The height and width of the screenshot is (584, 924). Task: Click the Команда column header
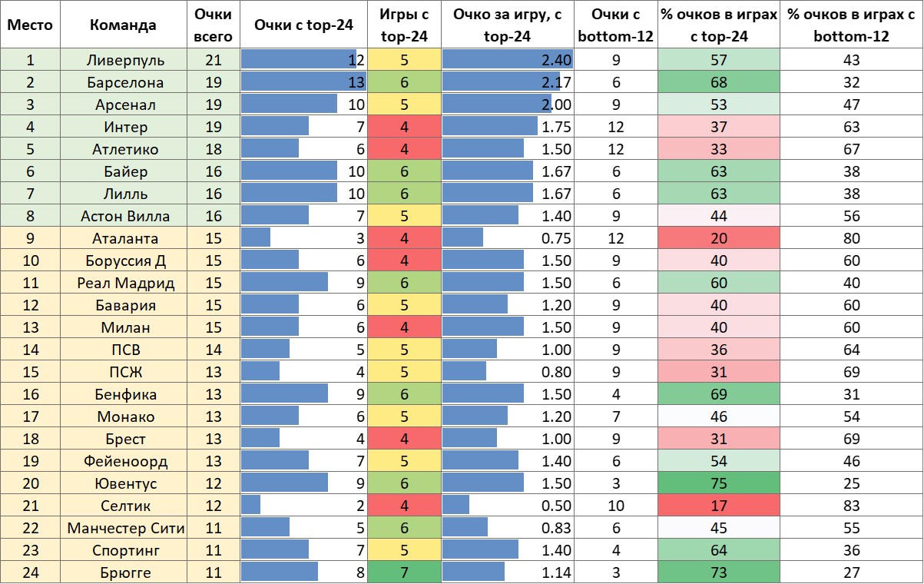click(123, 25)
